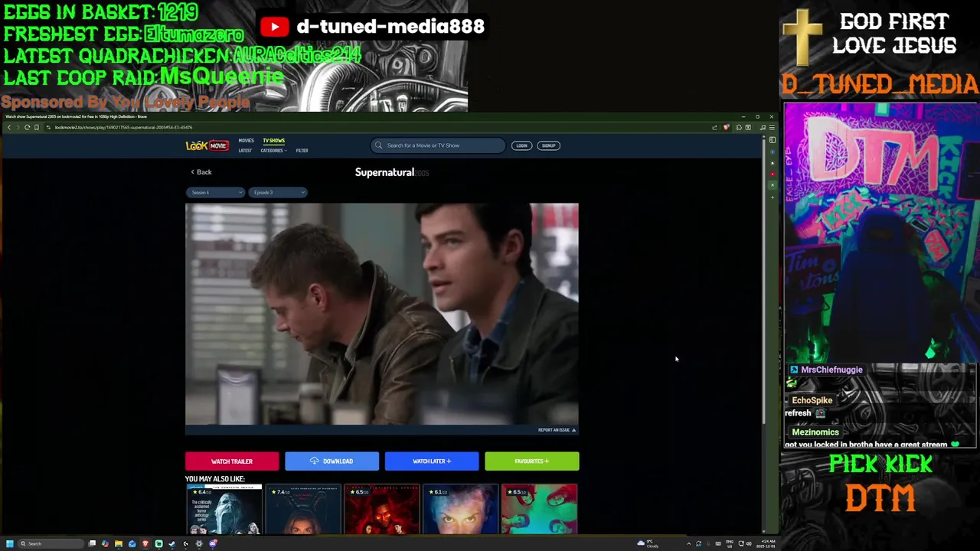Open the Windows Start menu

tap(10, 543)
